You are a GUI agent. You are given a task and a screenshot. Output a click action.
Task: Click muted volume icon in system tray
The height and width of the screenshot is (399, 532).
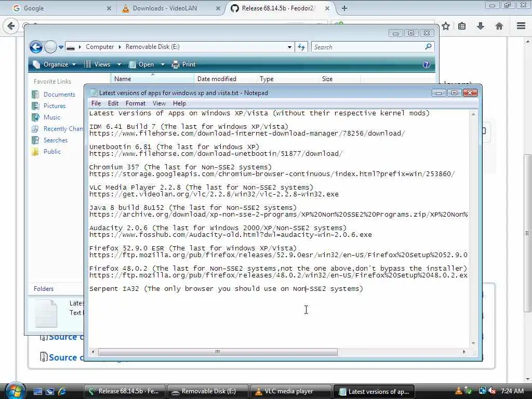[x=492, y=392]
